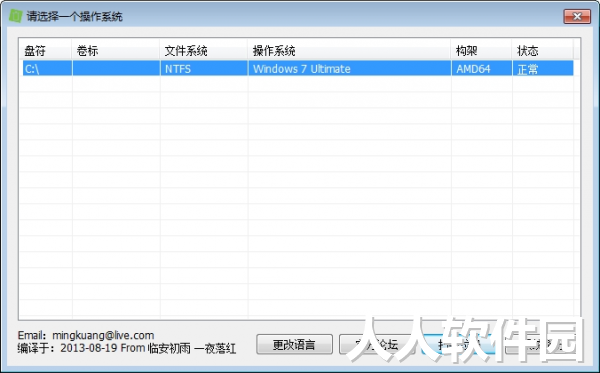
Task: Sort by the 文件系统 column header
Action: click(204, 50)
